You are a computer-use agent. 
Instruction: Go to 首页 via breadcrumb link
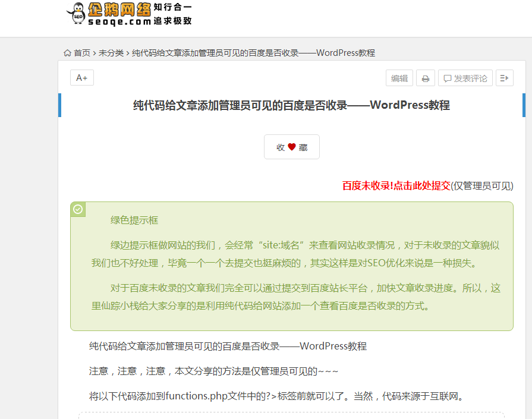[82, 53]
